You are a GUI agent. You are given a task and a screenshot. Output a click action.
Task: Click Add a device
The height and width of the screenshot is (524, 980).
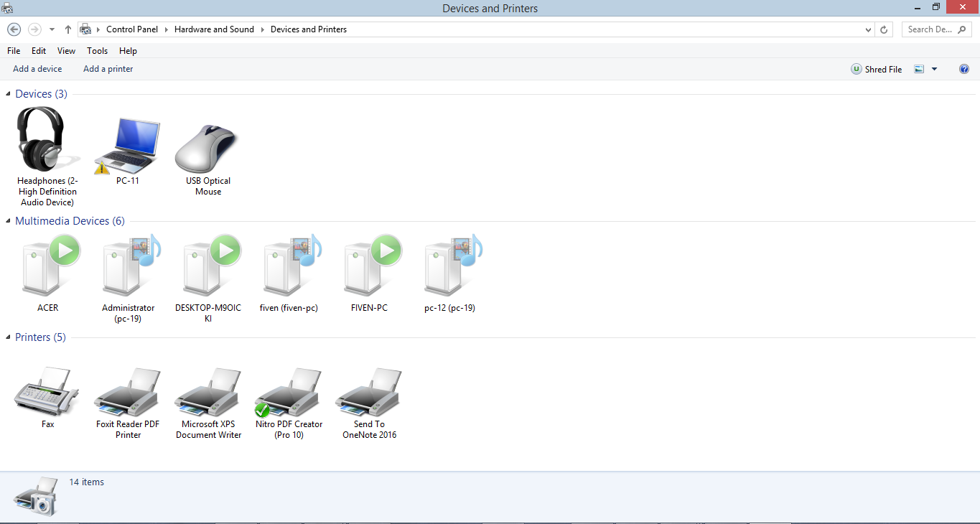(37, 69)
